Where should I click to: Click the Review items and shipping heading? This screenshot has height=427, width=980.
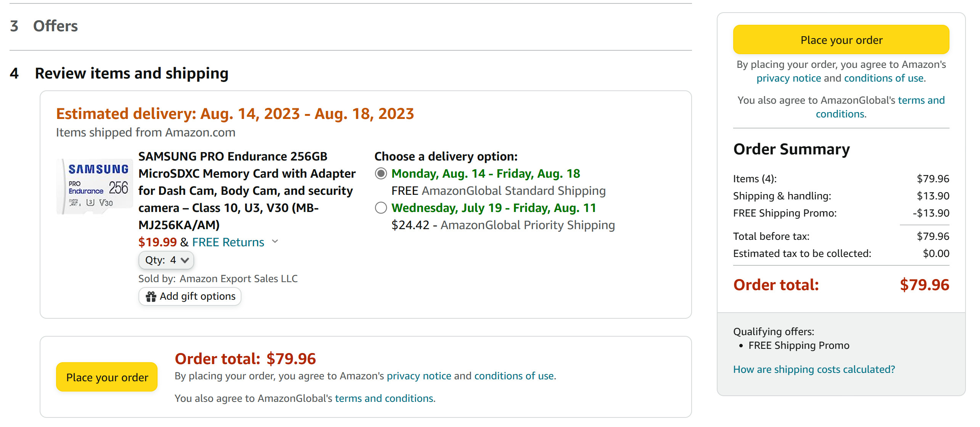[x=132, y=74]
